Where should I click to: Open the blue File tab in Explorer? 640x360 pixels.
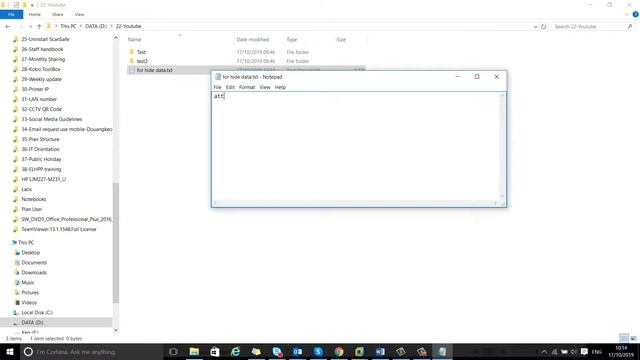click(x=11, y=14)
